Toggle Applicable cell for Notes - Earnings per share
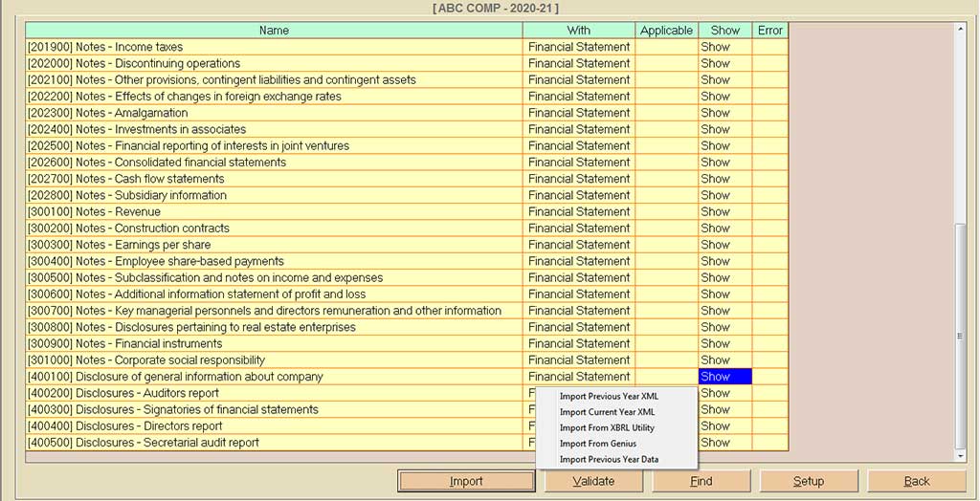The image size is (980, 501). click(666, 245)
